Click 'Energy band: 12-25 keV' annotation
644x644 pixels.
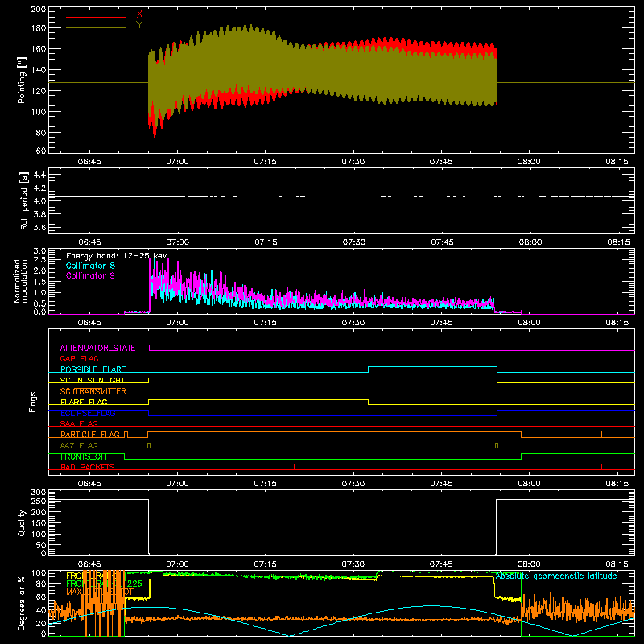pyautogui.click(x=117, y=256)
